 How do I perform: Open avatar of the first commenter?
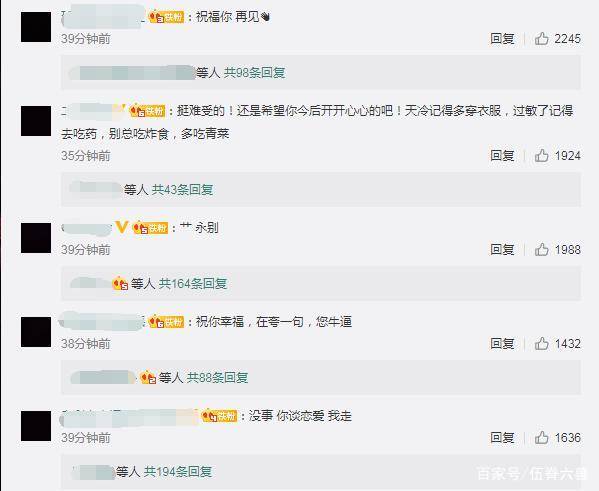pyautogui.click(x=36, y=27)
